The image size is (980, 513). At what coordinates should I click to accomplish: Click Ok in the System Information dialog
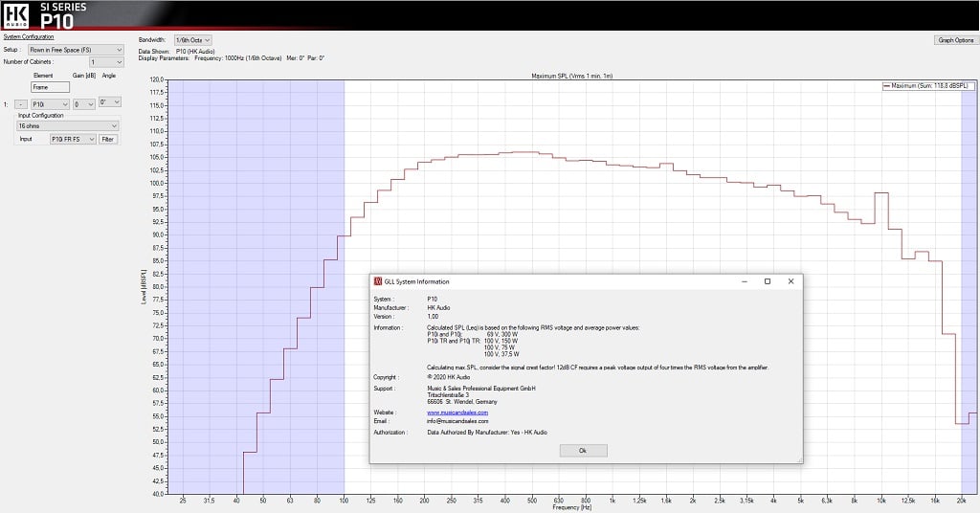(x=583, y=451)
